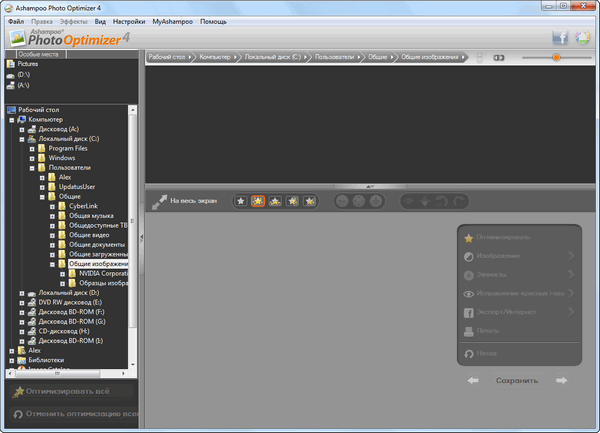
Task: Expand the Дисковод (A:) node
Action: tap(22, 130)
